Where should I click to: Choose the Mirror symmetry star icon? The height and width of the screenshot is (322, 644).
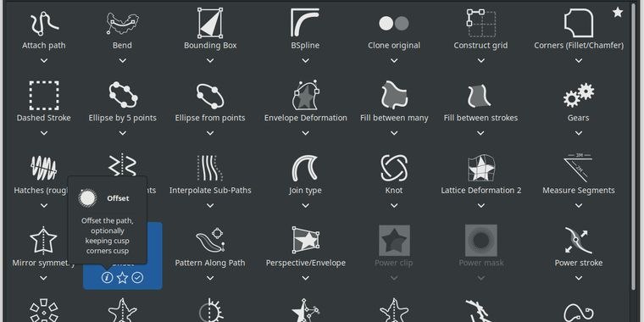(44, 241)
